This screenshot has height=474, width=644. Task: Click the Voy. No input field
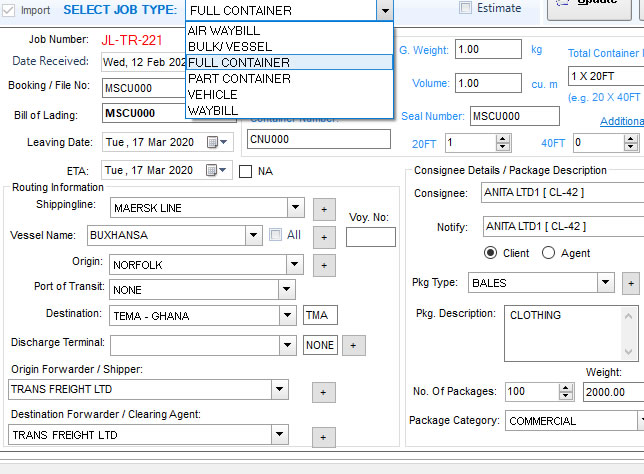coord(370,237)
